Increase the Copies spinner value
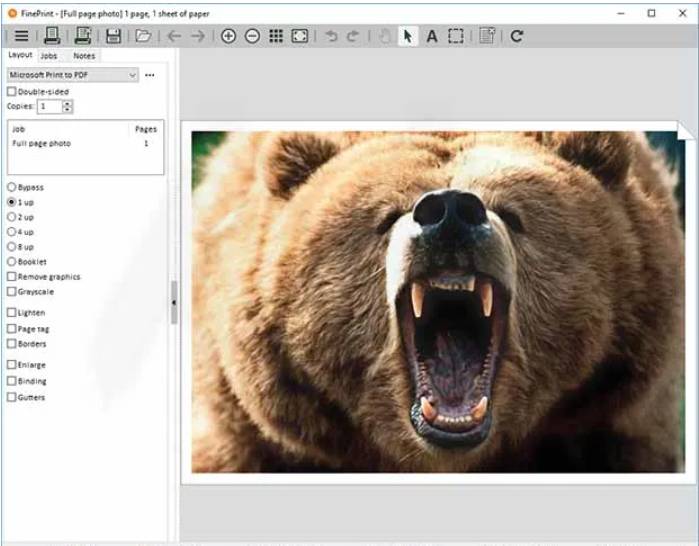The image size is (699, 546). tap(67, 103)
